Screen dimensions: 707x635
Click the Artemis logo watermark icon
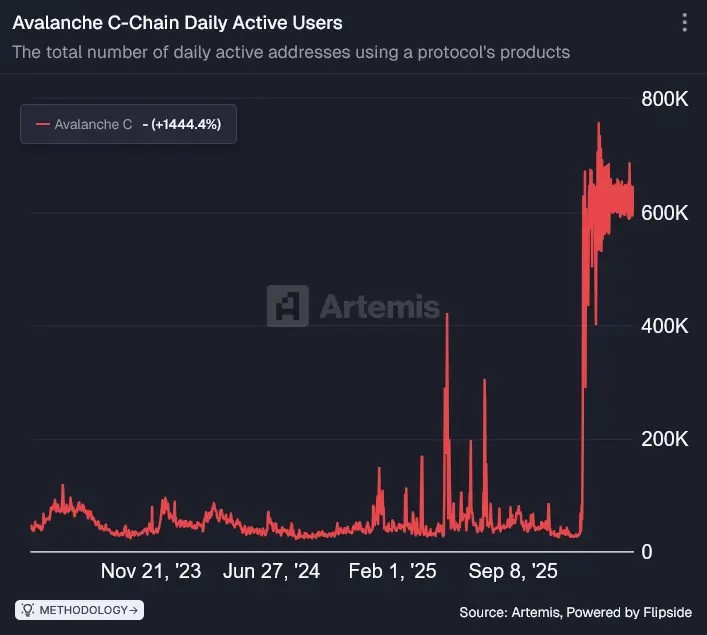(x=287, y=306)
